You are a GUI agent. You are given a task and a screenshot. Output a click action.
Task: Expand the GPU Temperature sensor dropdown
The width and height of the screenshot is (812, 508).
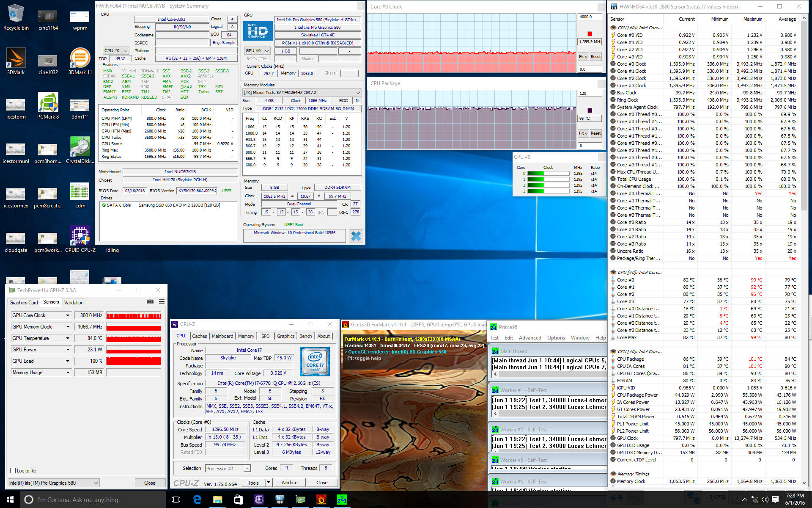tap(68, 338)
